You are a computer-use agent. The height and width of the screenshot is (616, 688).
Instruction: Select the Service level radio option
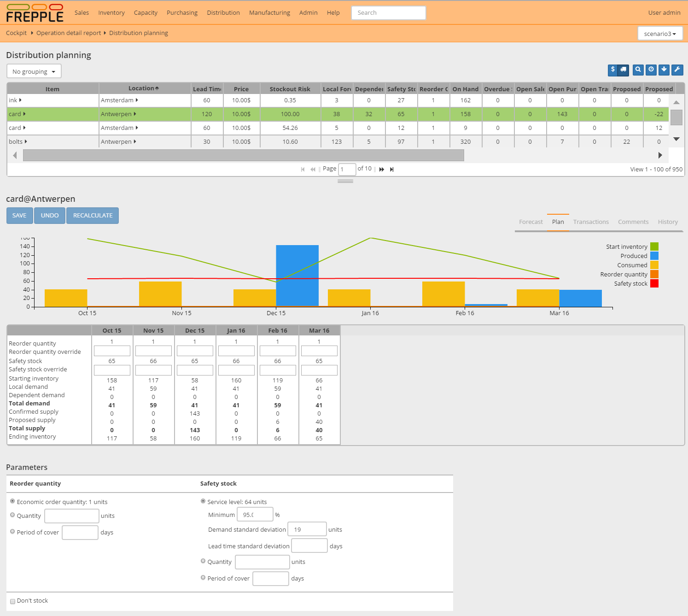pyautogui.click(x=203, y=501)
